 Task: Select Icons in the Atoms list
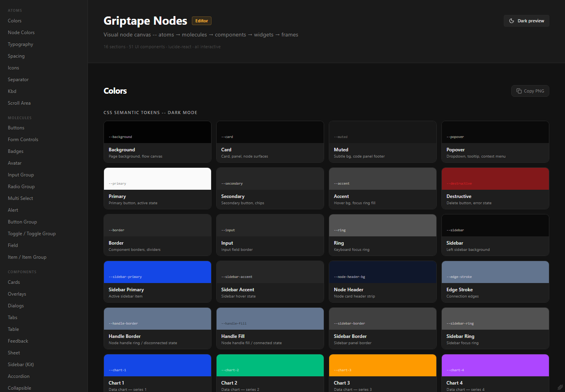13,68
